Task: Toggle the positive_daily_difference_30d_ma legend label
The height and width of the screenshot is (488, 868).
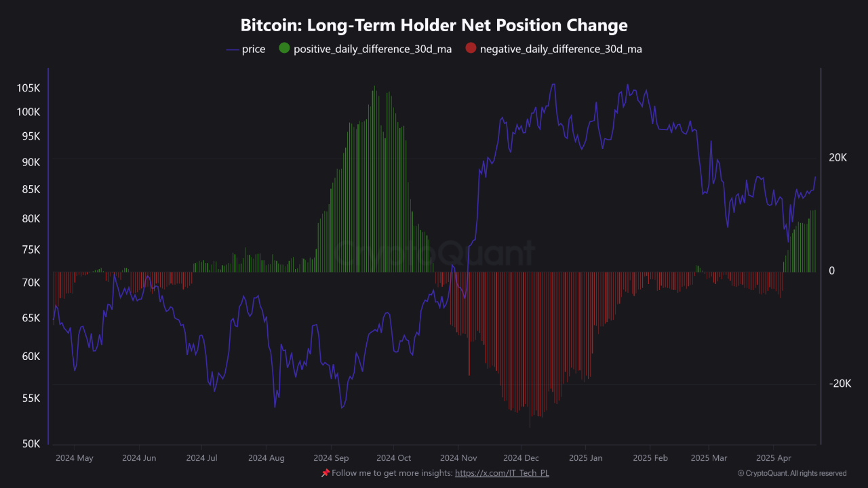Action: click(x=372, y=49)
